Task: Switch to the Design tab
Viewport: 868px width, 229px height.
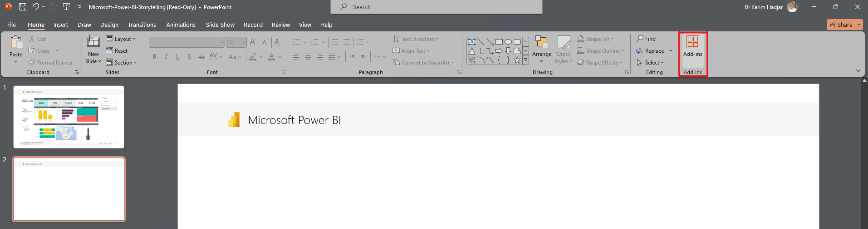Action: click(109, 25)
